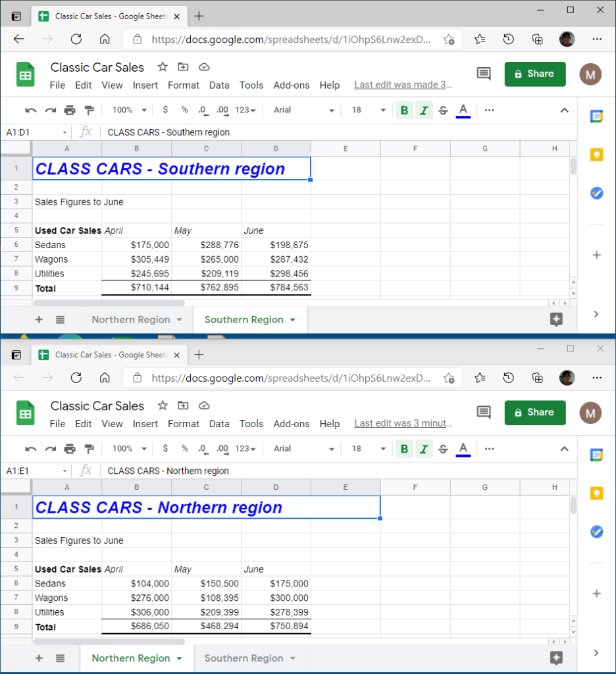Open text color picker in top window
Viewport: 616px width, 674px height.
pos(463,111)
